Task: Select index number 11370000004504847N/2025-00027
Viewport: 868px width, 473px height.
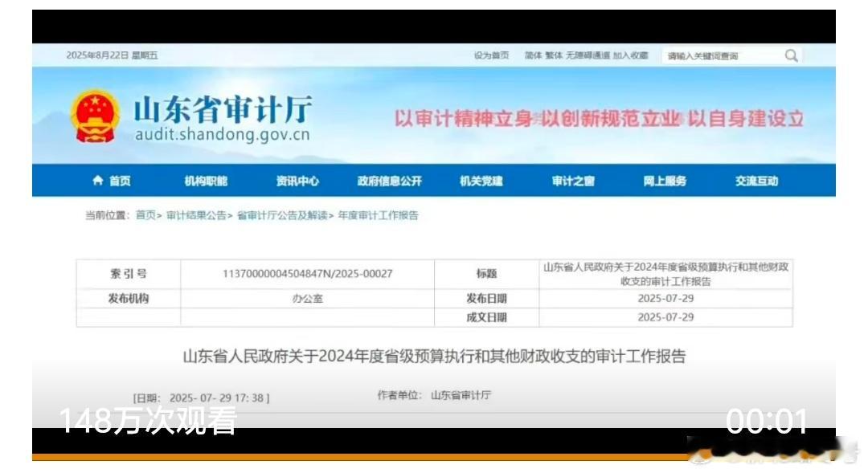Action: pos(307,274)
